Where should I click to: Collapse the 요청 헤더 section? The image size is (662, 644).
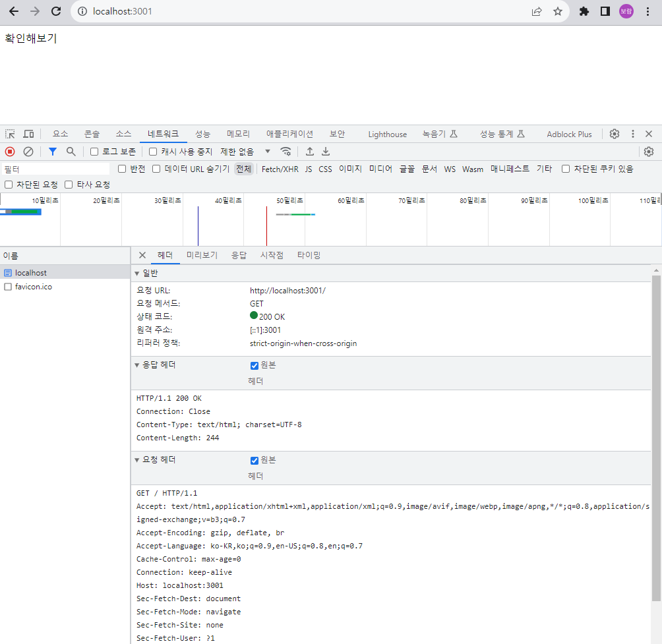point(136,460)
